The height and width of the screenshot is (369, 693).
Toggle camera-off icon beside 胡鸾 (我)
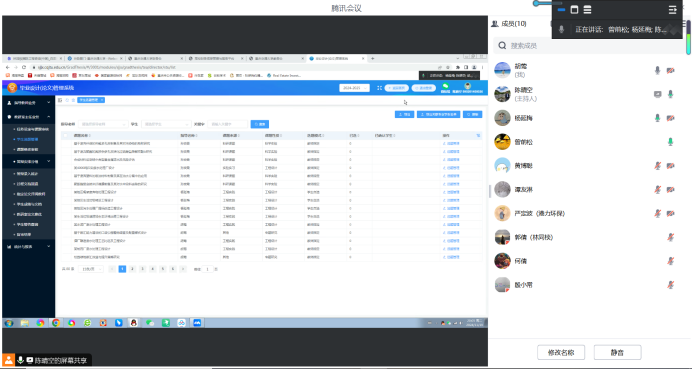coord(670,70)
